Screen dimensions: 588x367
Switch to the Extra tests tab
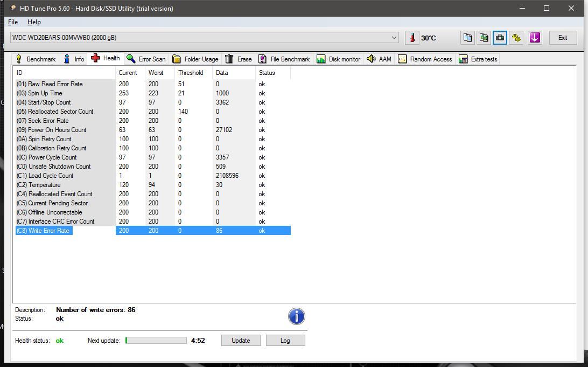click(x=478, y=59)
